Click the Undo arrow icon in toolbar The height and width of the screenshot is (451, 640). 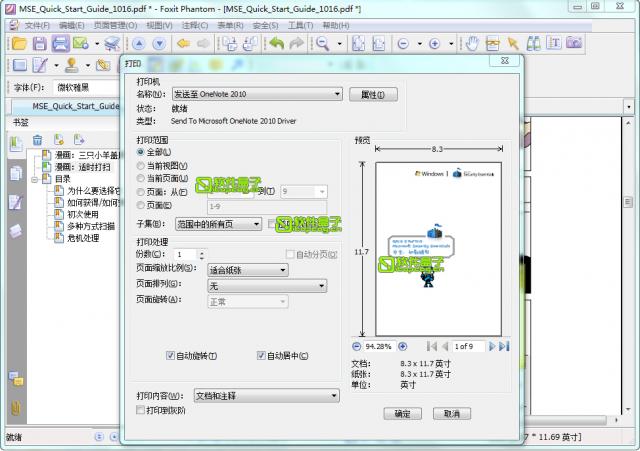coord(275,43)
